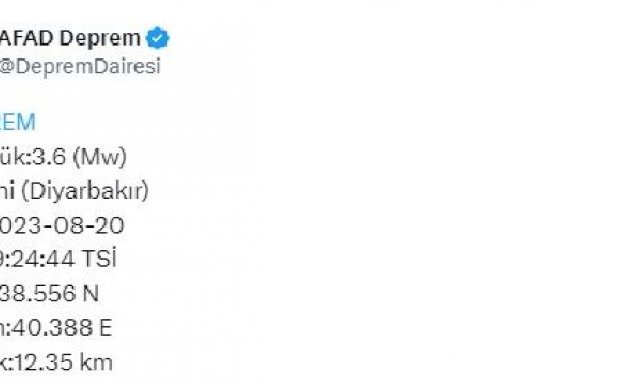Click the TSİ time zone label
Viewport: 641px width, 380px height.
(x=99, y=258)
